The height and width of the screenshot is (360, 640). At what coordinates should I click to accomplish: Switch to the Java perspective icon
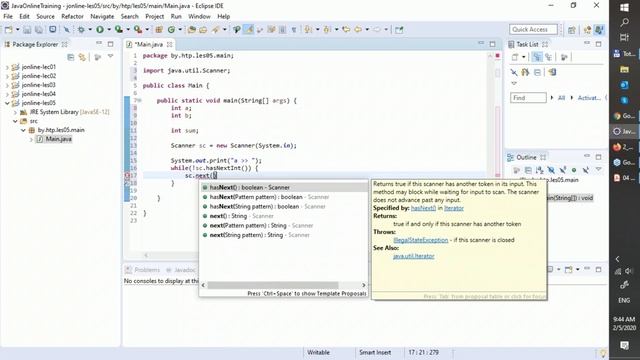[599, 30]
